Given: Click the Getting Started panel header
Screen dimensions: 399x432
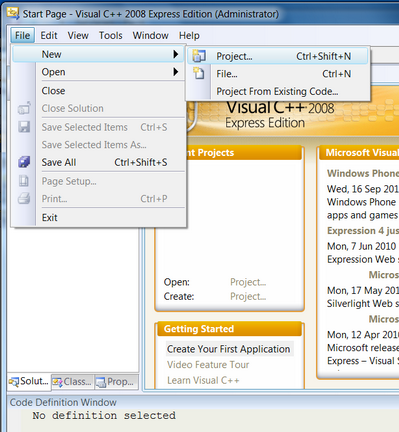Looking at the screenshot, I should 230,329.
